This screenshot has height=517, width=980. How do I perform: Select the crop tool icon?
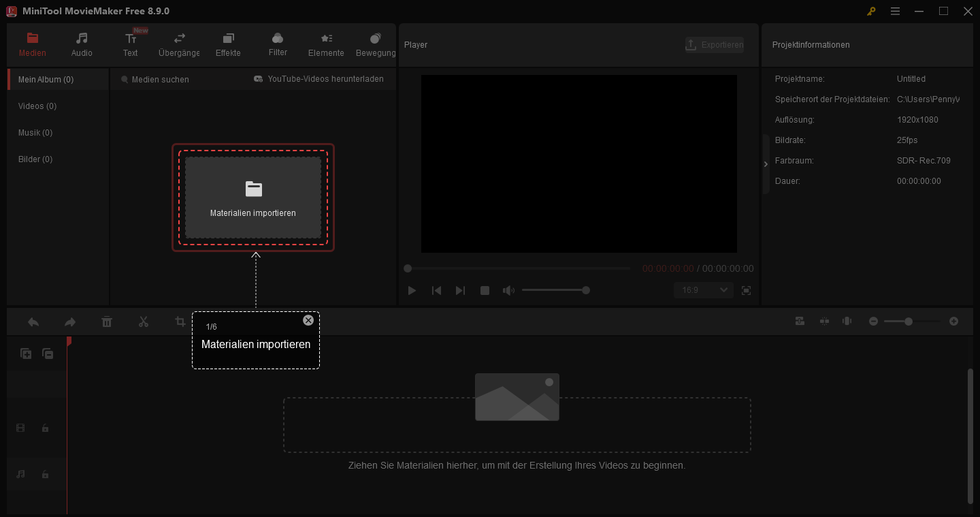click(x=180, y=322)
